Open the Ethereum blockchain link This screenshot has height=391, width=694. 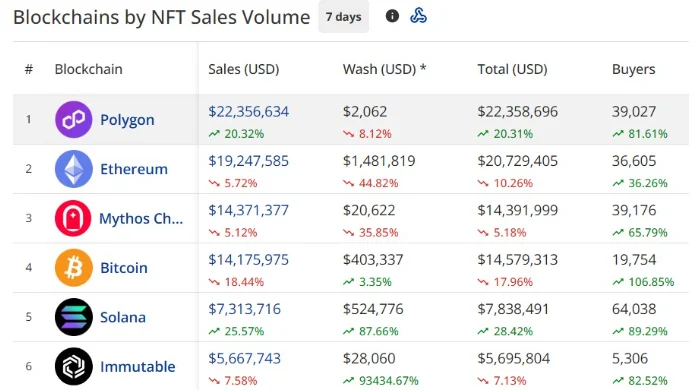(x=134, y=169)
